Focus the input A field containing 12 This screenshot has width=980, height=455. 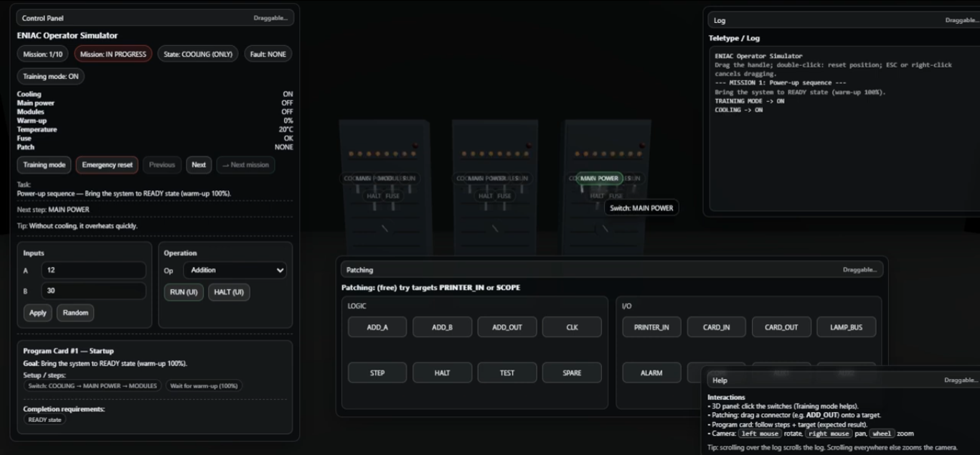[x=93, y=271]
